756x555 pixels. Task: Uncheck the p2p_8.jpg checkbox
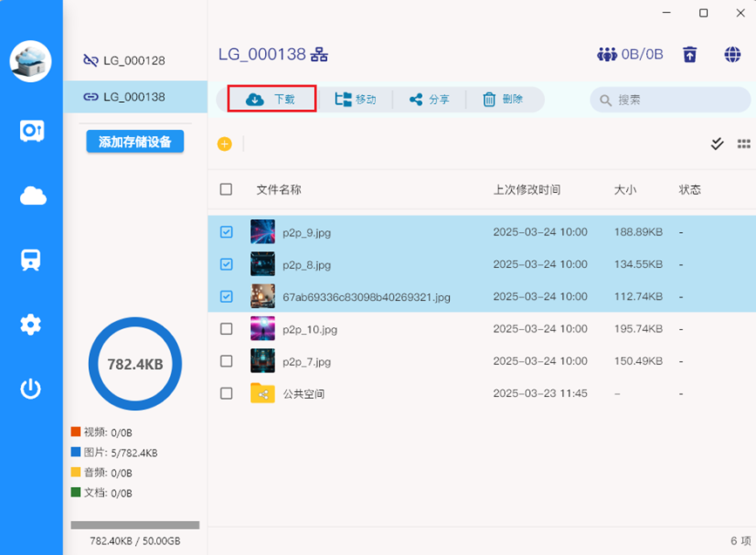226,264
